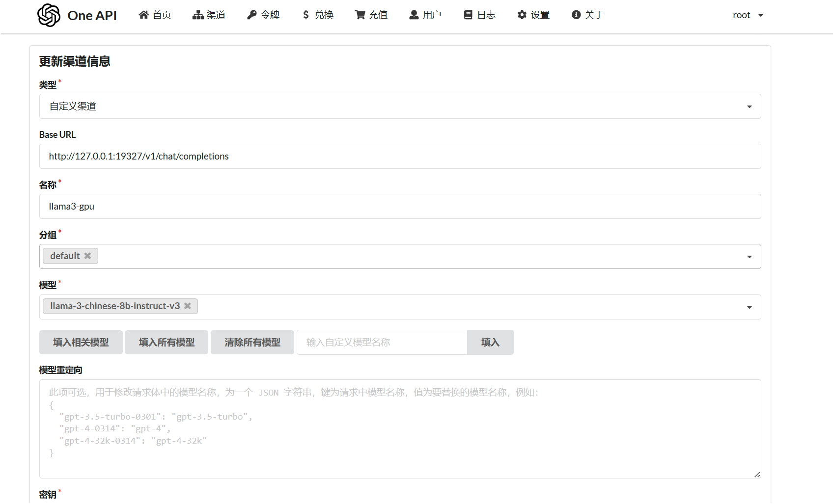Go to the 首页 home page
Viewport: 834px width, 504px height.
click(x=155, y=15)
